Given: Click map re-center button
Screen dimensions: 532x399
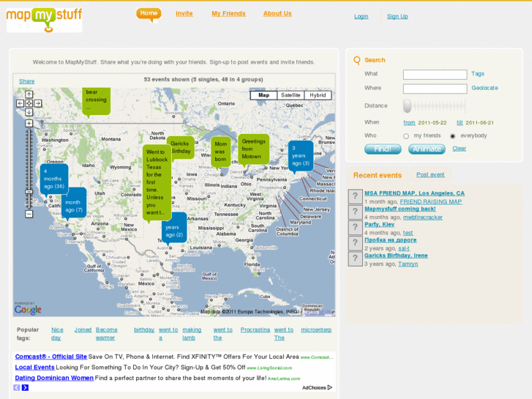Looking at the screenshot, I should (x=29, y=103).
